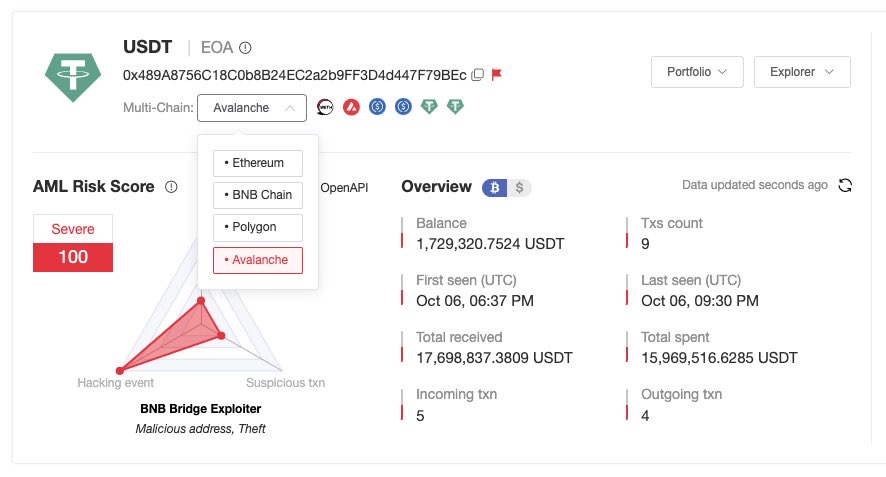
Task: Click the last green Tether token icon
Action: click(456, 107)
